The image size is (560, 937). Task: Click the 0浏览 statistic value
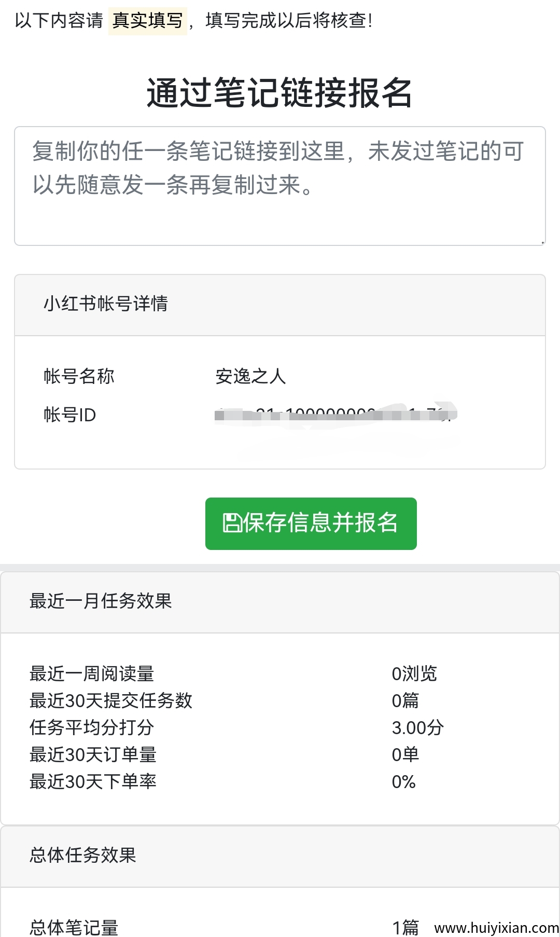point(415,673)
